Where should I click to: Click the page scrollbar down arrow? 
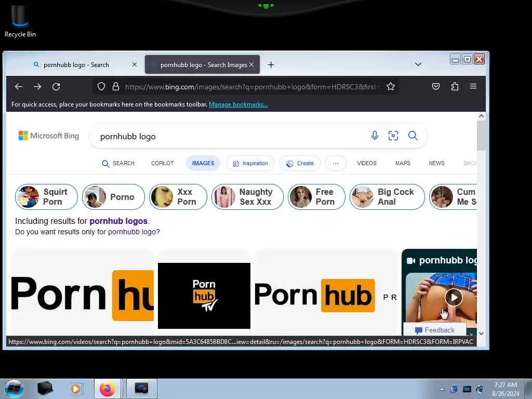[481, 334]
